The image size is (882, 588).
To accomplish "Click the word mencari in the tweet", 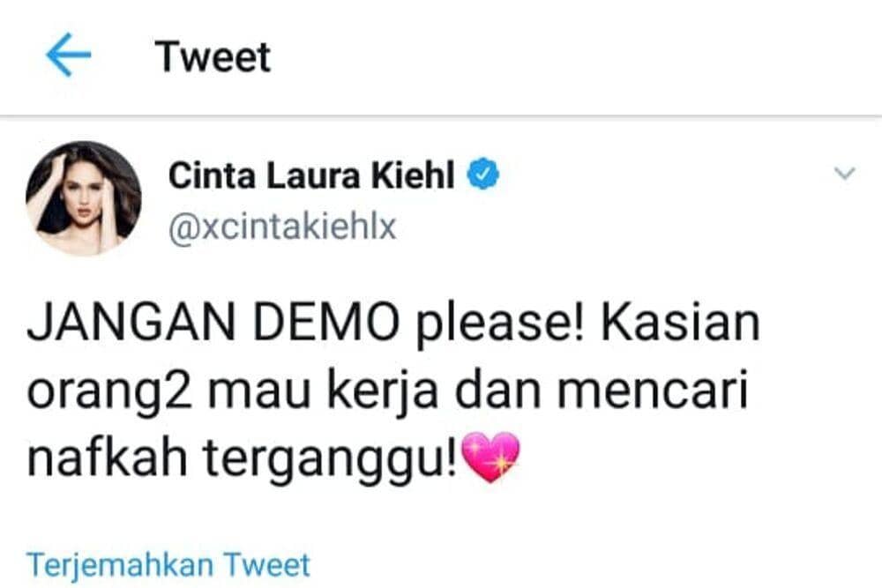I will [x=653, y=391].
